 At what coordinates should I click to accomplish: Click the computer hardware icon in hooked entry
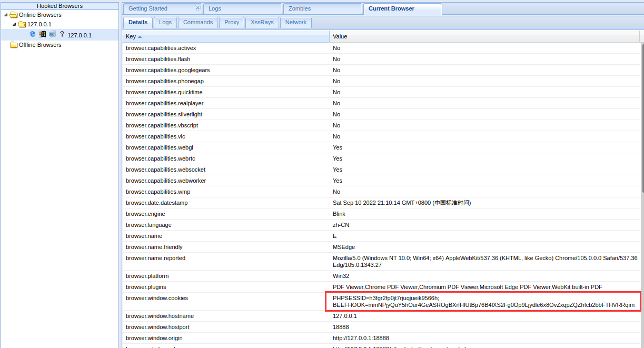click(x=52, y=34)
